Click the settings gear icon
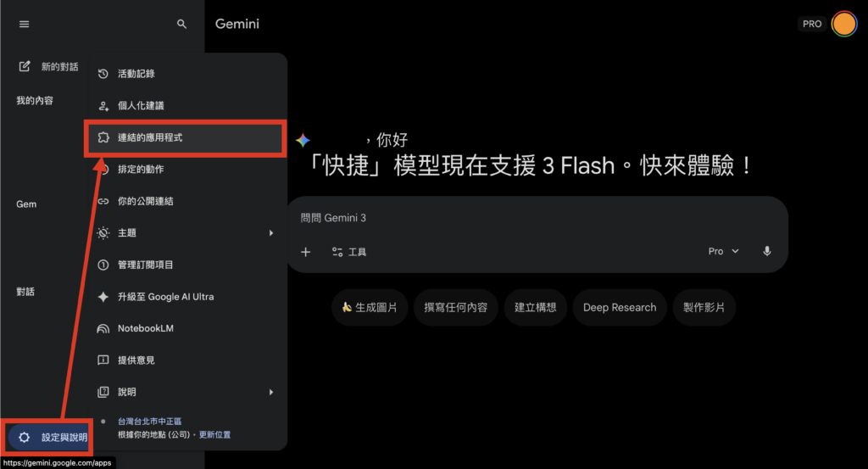Image resolution: width=868 pixels, height=469 pixels. 24,438
